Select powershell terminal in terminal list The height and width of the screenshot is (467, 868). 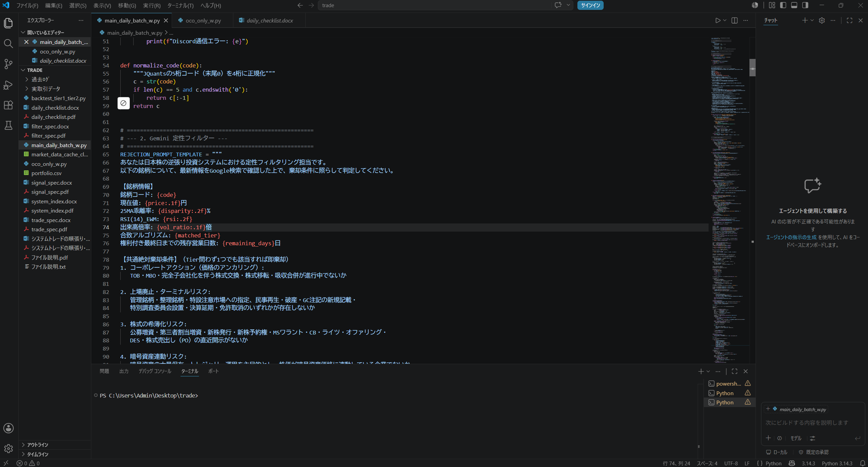[729, 384]
